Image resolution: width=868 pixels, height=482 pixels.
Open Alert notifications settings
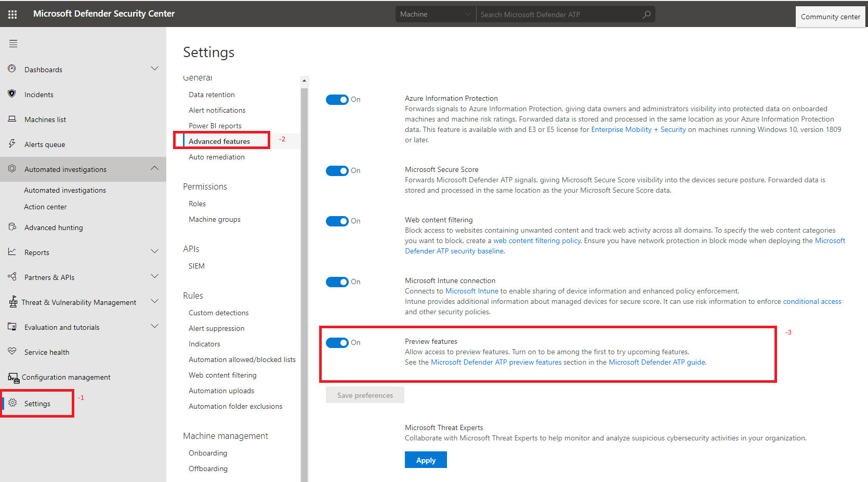pyautogui.click(x=217, y=110)
